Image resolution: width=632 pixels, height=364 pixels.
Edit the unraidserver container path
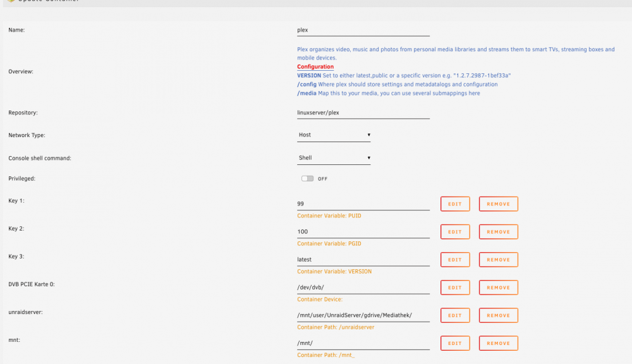pos(455,315)
